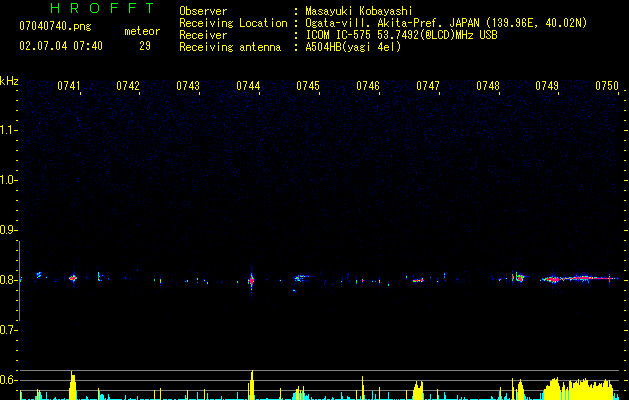This screenshot has width=629, height=400.
Task: Click the Observer field label
Action: (203, 11)
